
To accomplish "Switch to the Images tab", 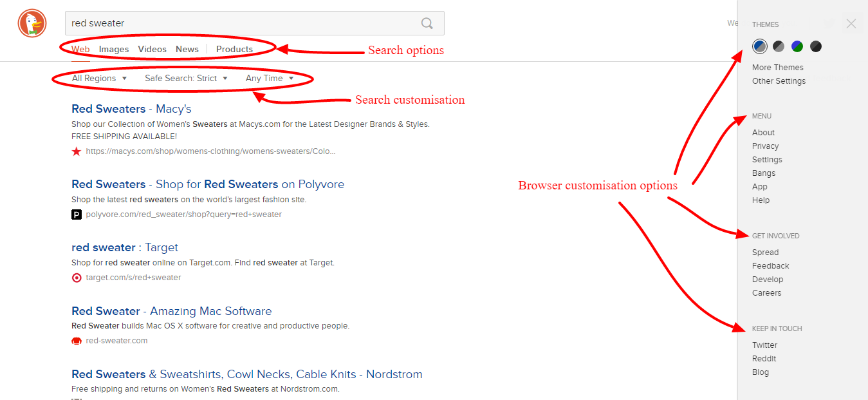I will pos(114,49).
